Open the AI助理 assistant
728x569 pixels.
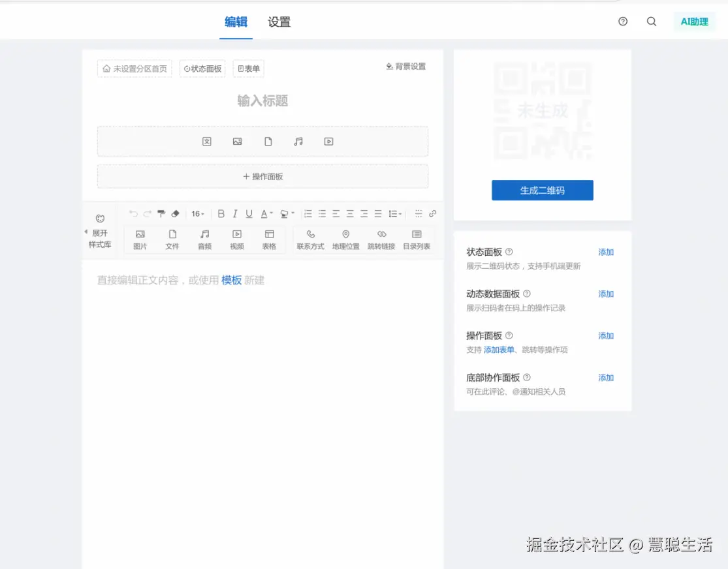pyautogui.click(x=694, y=22)
